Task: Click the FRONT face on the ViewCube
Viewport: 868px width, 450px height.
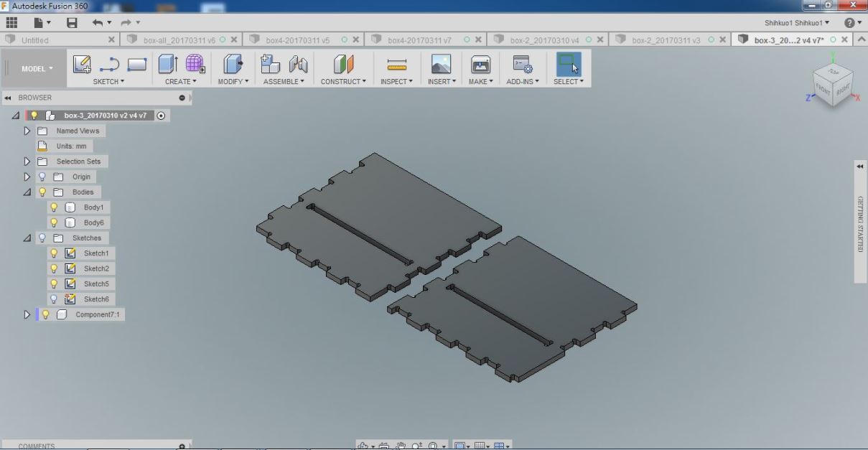Action: pos(824,90)
